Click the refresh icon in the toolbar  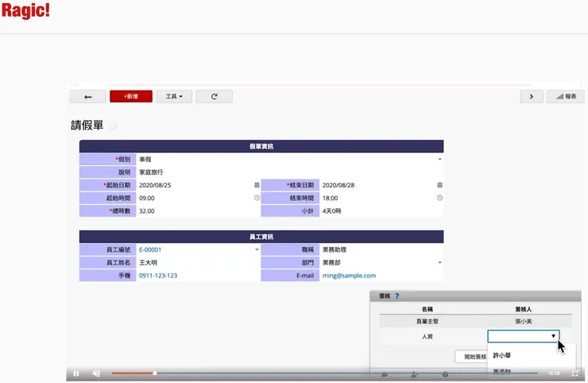click(214, 97)
